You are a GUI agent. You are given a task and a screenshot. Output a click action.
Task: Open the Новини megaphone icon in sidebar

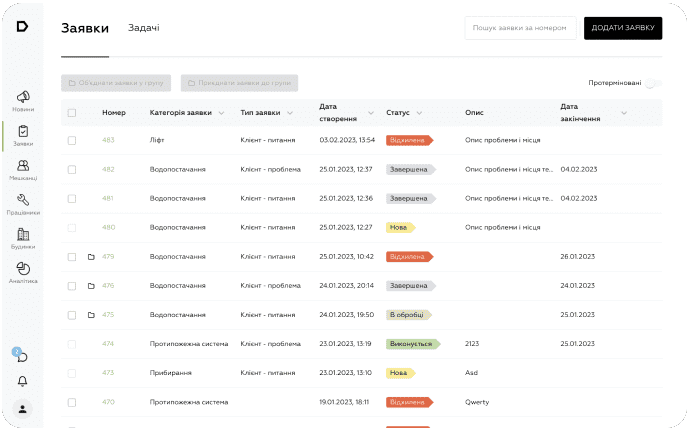coord(23,97)
